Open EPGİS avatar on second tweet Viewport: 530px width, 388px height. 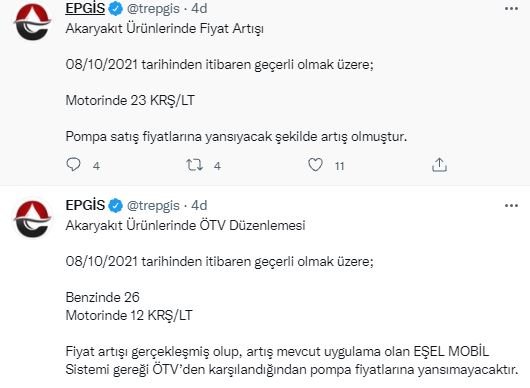pos(32,219)
